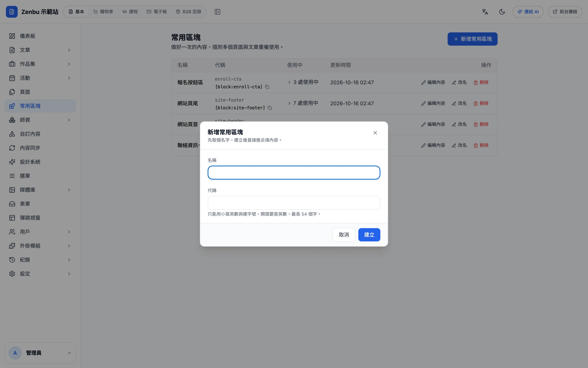Screen dimensions: 588x368
Task: Open 表單 in the sidebar
Action: 40,204
